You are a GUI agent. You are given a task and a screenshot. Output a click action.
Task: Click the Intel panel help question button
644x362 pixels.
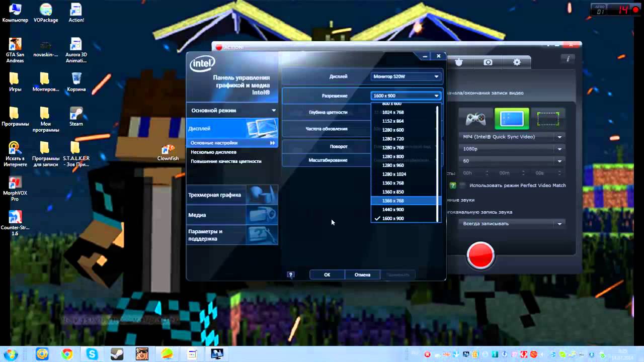290,275
